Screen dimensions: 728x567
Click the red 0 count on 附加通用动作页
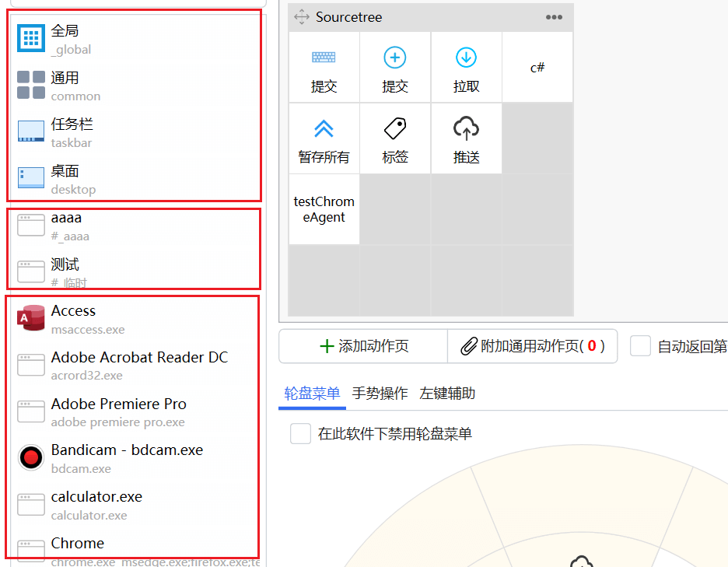tap(591, 346)
